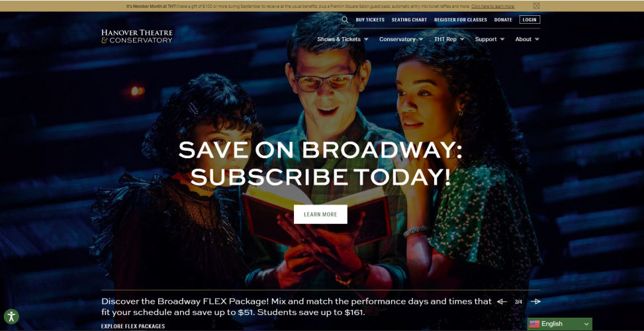This screenshot has height=331, width=644.
Task: Open the search magnifier icon
Action: 345,20
